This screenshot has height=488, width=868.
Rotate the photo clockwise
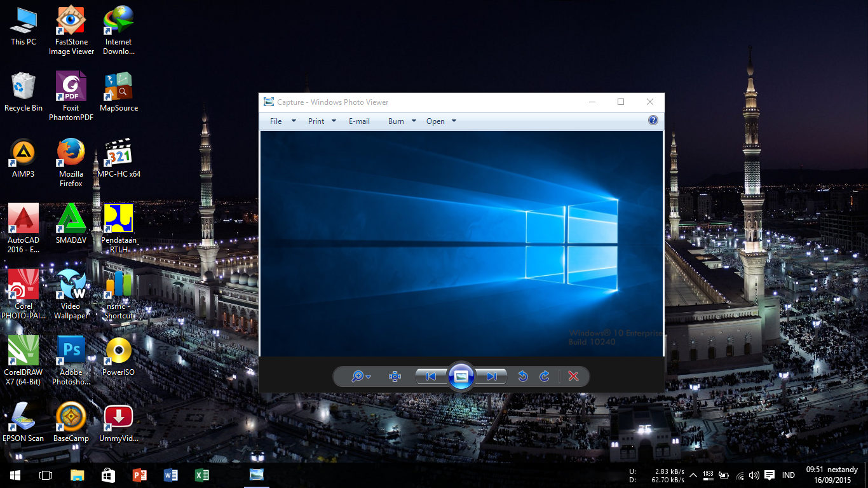[545, 376]
